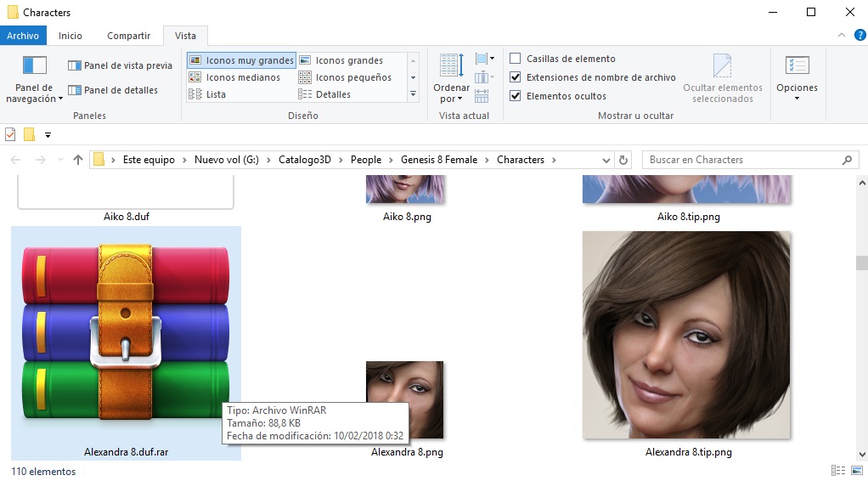Click the size all columns to fit icon
Image resolution: width=868 pixels, height=481 pixels.
[x=482, y=96]
